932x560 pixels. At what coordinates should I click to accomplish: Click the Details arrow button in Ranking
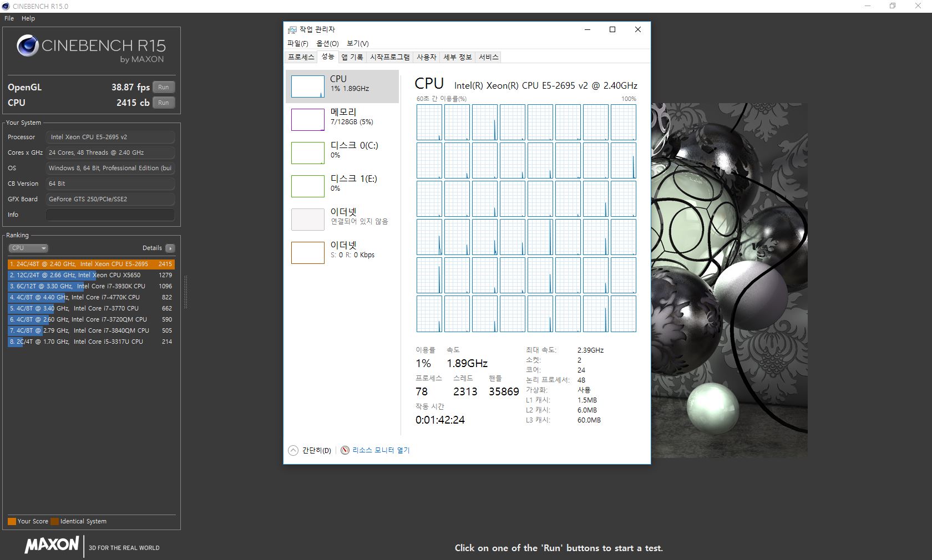point(170,248)
